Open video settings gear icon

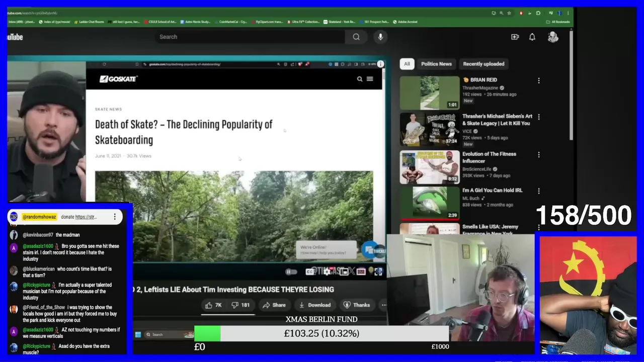tap(327, 271)
